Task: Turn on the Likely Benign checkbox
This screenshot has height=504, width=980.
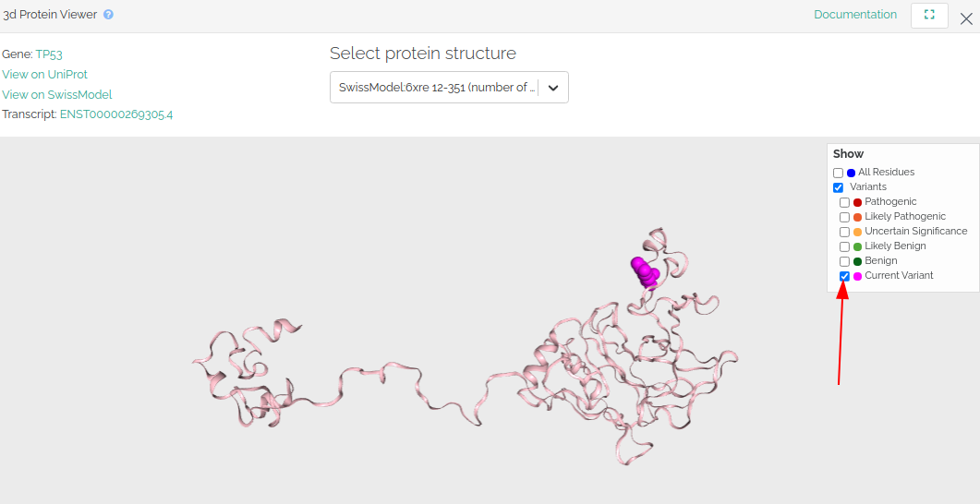Action: tap(844, 246)
